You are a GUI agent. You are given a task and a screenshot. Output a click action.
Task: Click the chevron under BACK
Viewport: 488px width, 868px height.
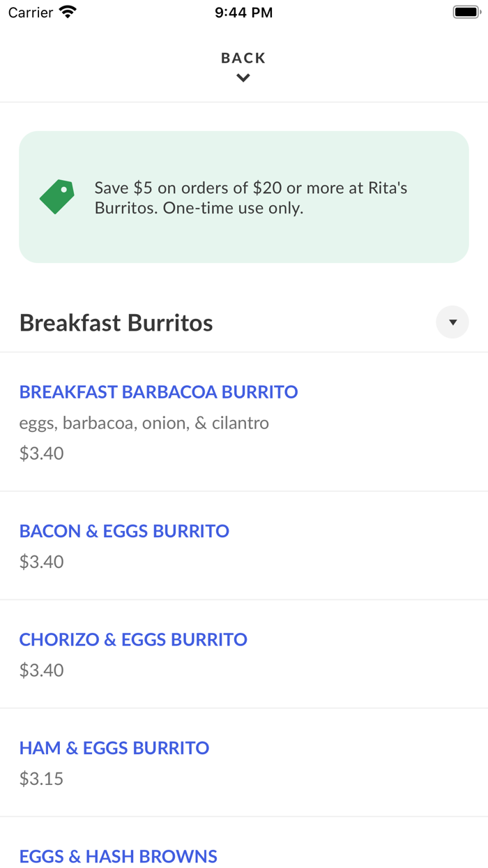click(243, 78)
